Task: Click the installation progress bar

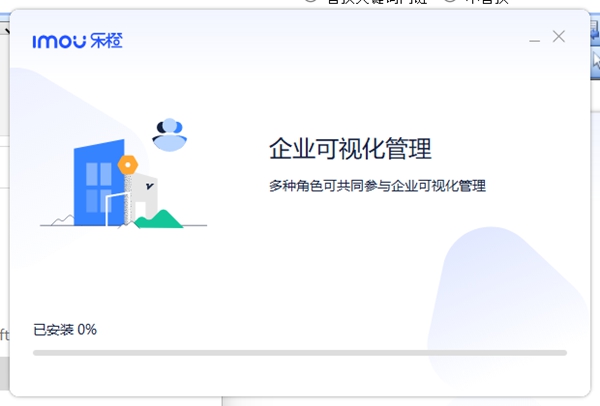Action: coord(300,353)
